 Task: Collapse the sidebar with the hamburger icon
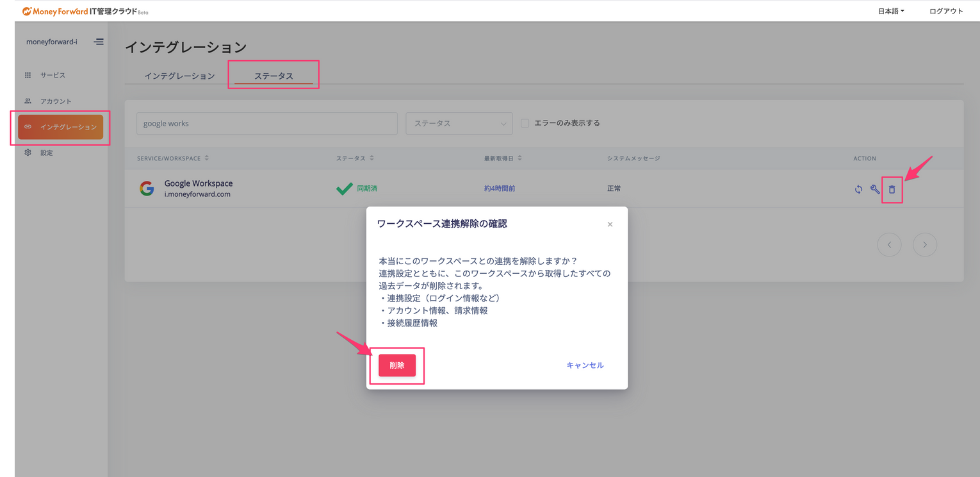tap(99, 42)
